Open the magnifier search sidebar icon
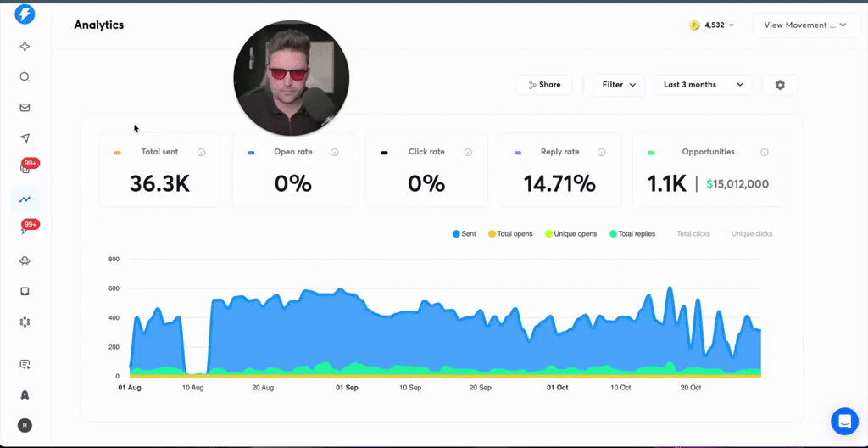This screenshot has height=448, width=868. [25, 77]
